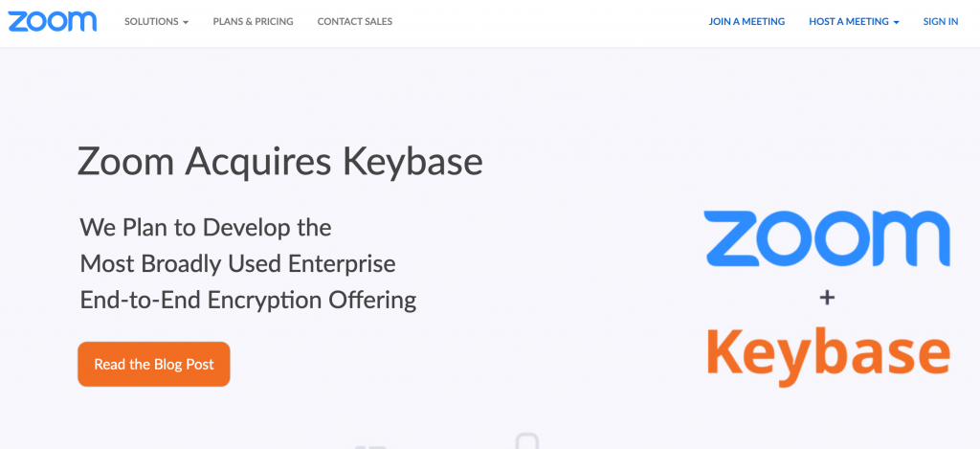The width and height of the screenshot is (980, 449).
Task: Click the 'Most Broadly Used Enterprise' text line
Action: [237, 264]
